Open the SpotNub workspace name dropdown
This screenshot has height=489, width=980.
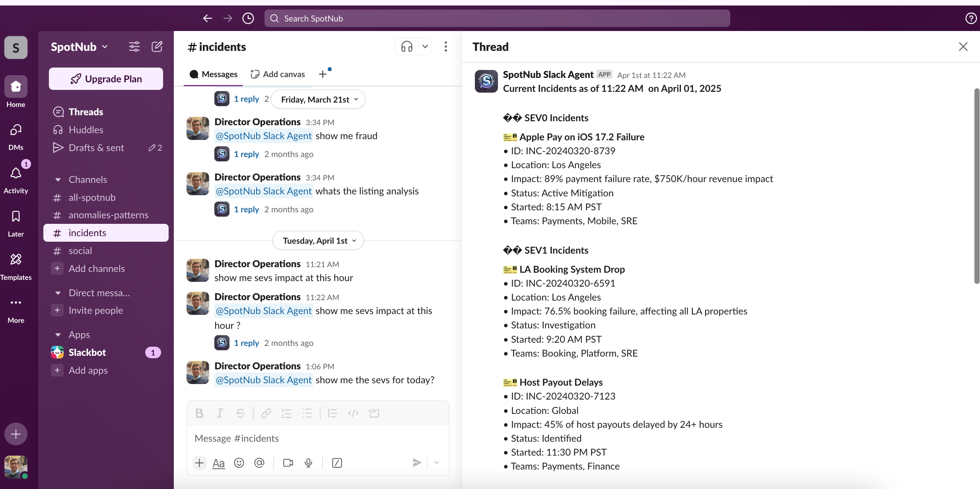tap(80, 47)
